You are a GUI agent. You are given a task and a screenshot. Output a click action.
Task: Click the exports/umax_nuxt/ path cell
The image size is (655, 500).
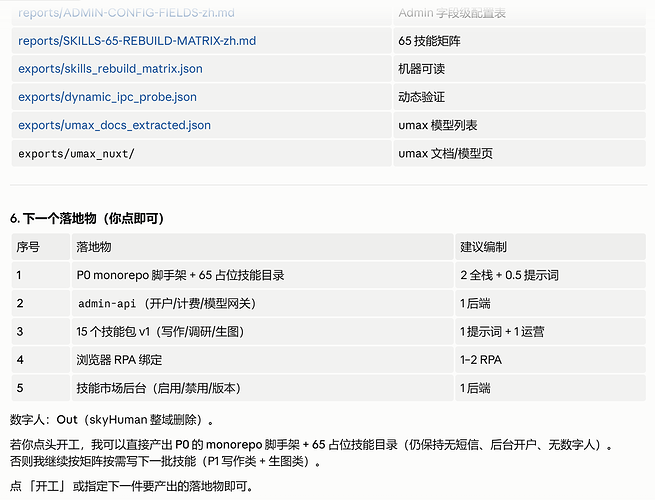pos(201,154)
